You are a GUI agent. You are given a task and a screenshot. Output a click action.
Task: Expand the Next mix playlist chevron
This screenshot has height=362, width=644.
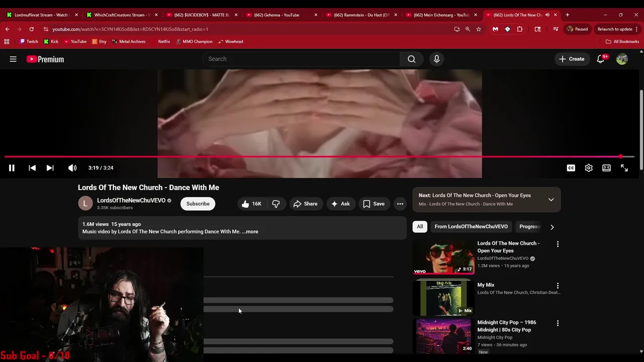(551, 200)
